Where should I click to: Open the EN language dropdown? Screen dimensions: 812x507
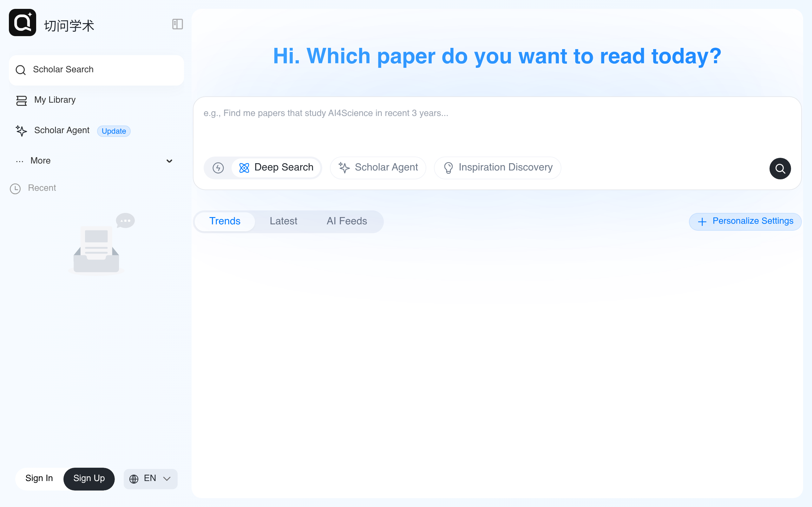(x=150, y=478)
